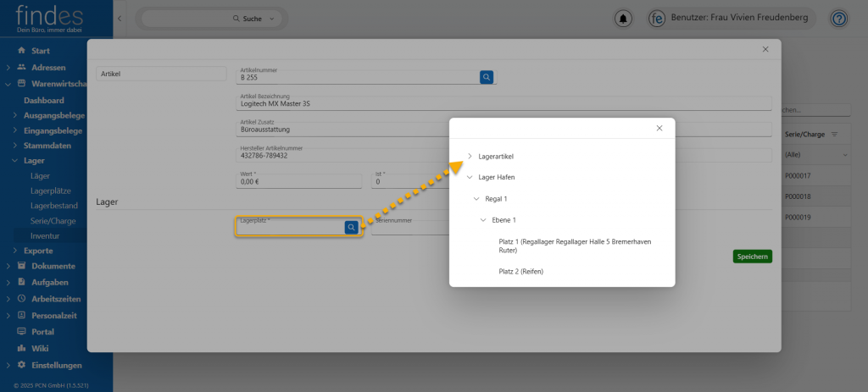868x392 pixels.
Task: Expand the Lagerartikel tree node
Action: pos(470,157)
